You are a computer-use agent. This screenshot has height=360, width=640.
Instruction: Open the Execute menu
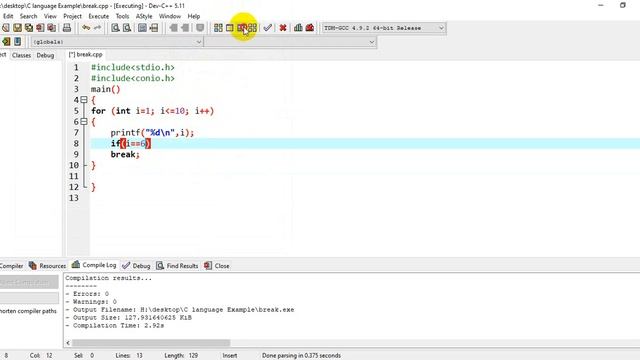(x=98, y=16)
